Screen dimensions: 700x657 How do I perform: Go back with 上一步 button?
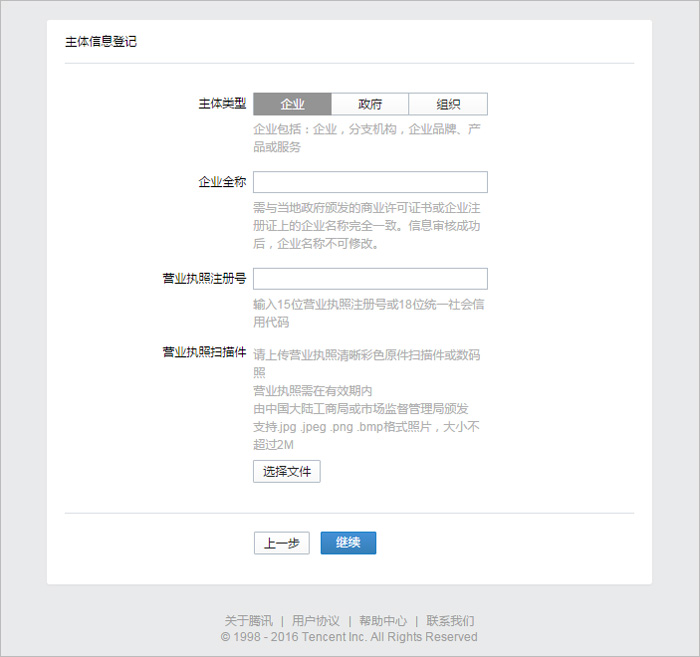[x=281, y=543]
